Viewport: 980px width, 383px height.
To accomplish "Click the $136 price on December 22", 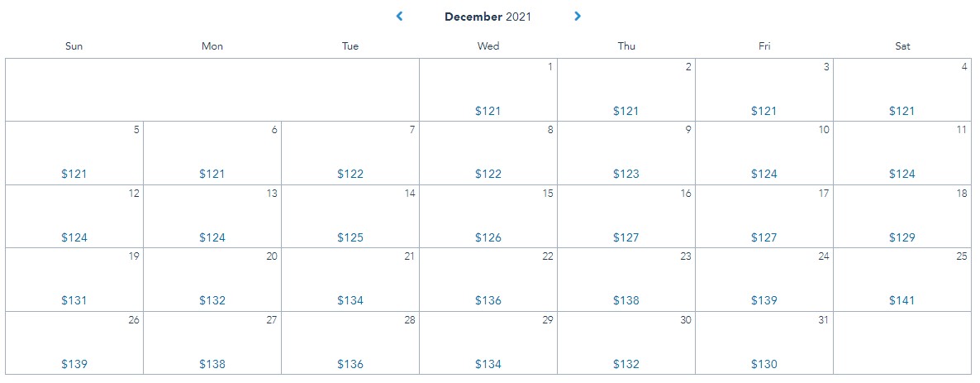I will click(488, 300).
